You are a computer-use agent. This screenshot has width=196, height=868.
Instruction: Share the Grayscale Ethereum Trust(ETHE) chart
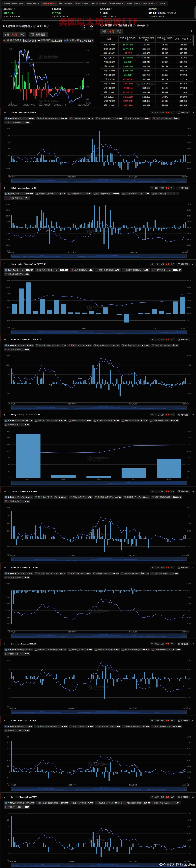pyautogui.click(x=193, y=567)
